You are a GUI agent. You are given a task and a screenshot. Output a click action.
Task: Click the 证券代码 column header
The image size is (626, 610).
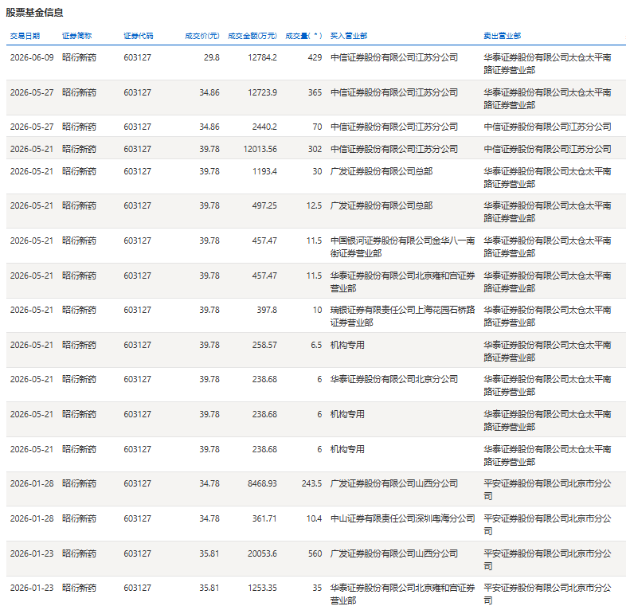tap(138, 36)
